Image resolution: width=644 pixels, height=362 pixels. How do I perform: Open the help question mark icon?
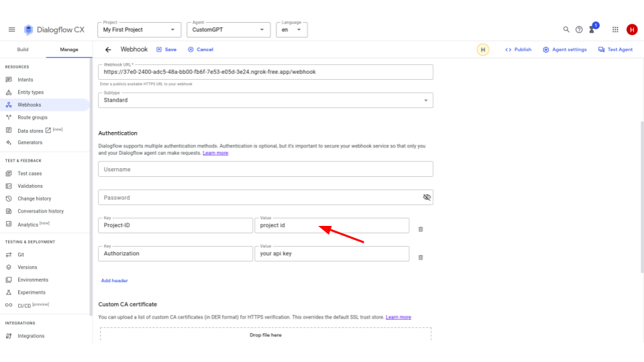579,29
